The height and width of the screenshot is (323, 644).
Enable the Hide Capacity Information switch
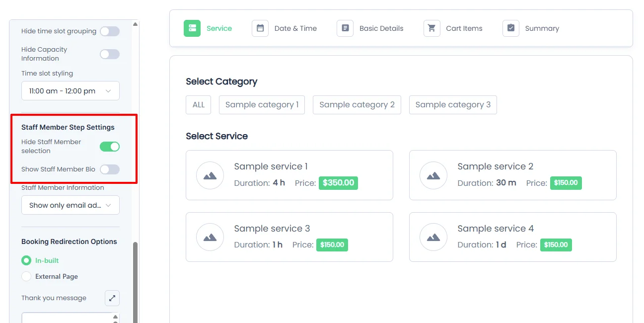[110, 54]
